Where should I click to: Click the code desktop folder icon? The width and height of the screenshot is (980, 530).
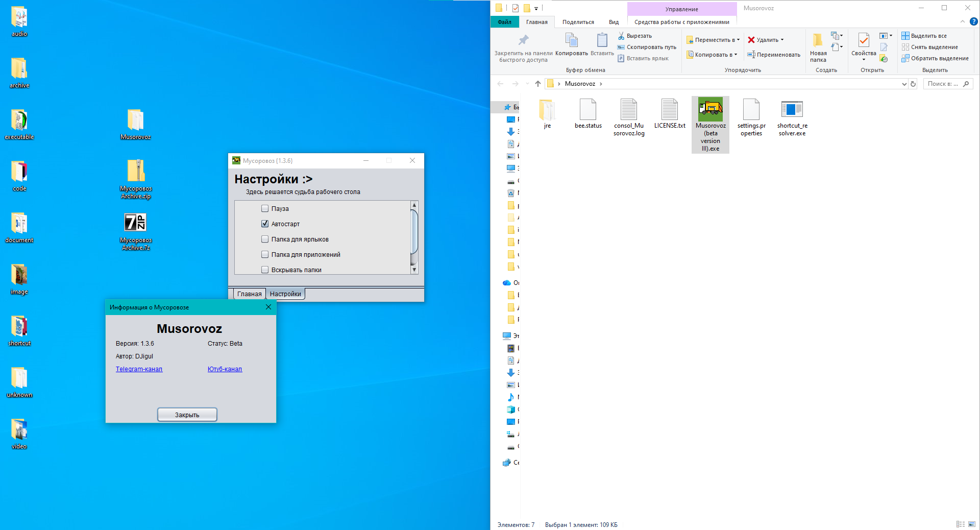tap(19, 176)
